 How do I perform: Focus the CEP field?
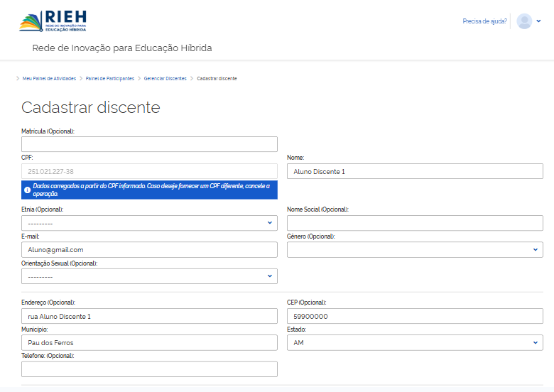click(415, 316)
